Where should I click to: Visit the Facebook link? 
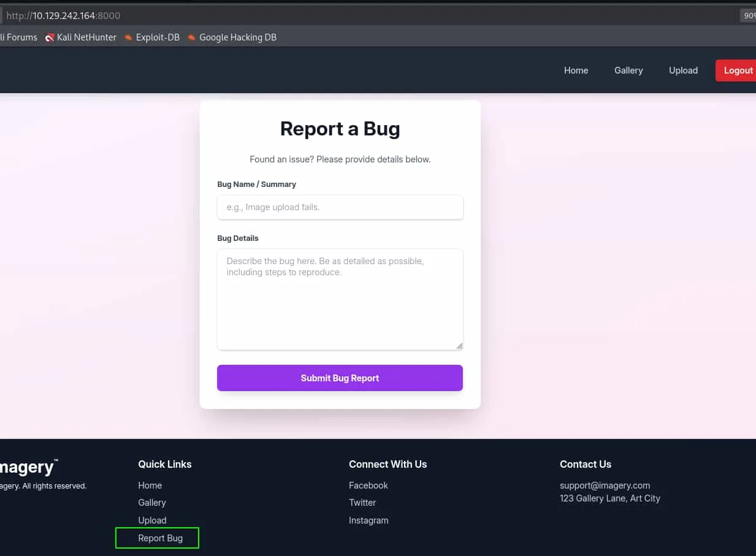pyautogui.click(x=368, y=486)
